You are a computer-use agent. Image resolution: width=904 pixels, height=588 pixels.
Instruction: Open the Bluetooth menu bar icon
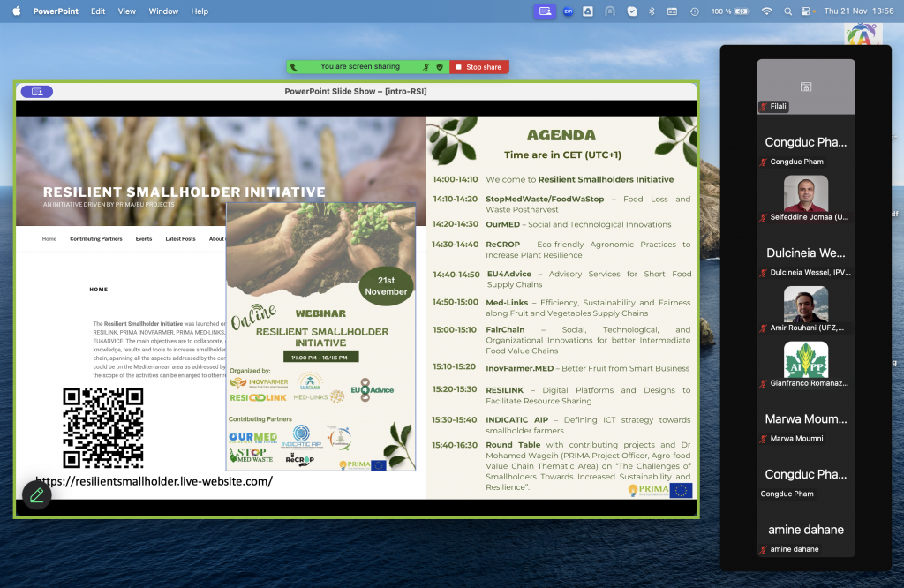click(x=652, y=11)
